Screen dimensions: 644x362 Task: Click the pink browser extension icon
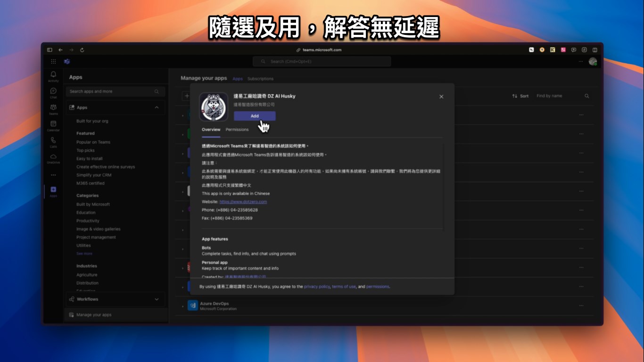[x=563, y=49]
